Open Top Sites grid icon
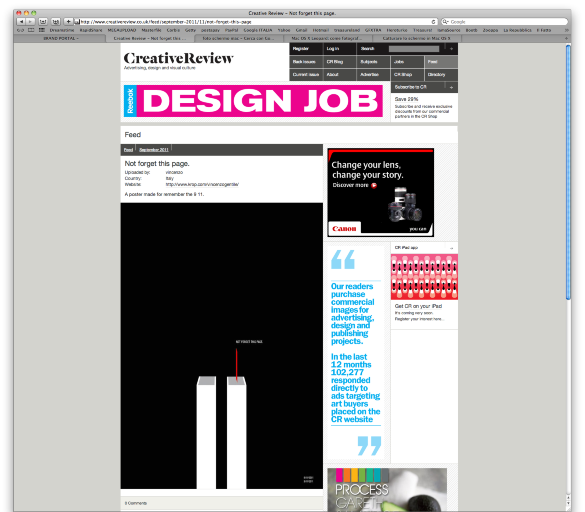The image size is (585, 512). pos(42,30)
